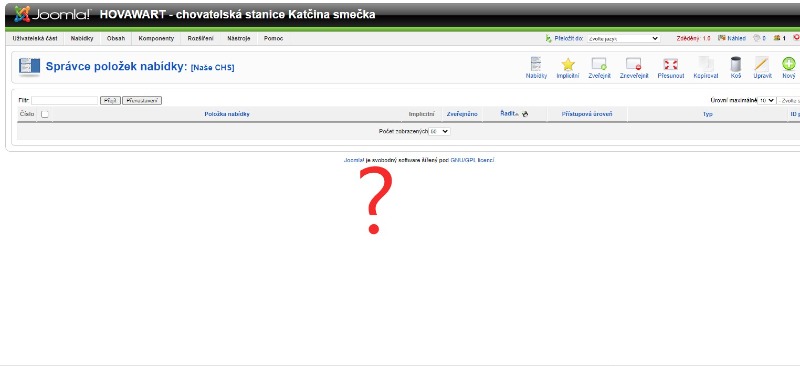This screenshot has height=366, width=800.
Task: Focus the Filtr text input field
Action: [64, 101]
